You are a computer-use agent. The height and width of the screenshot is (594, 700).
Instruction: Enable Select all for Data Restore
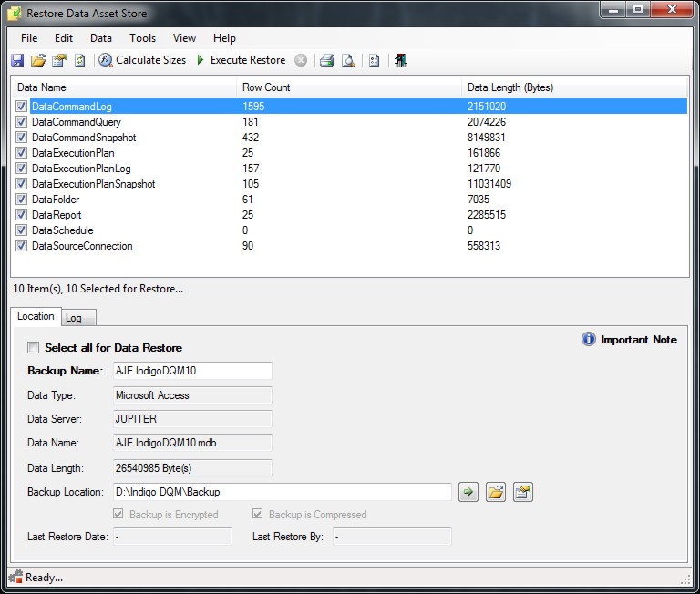[34, 347]
